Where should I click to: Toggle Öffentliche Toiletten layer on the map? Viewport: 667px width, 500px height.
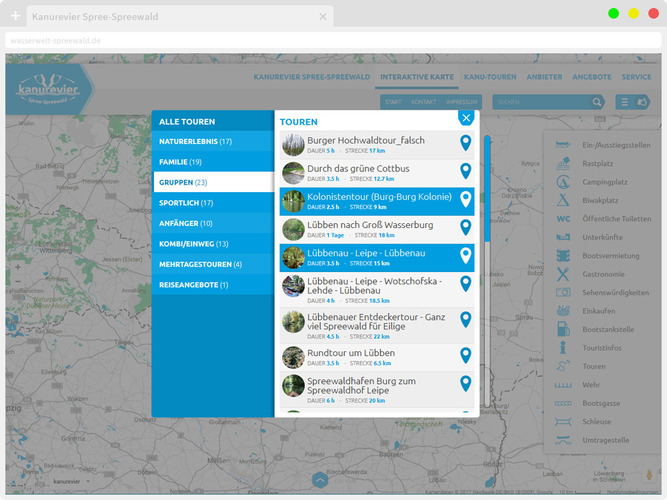(x=564, y=218)
